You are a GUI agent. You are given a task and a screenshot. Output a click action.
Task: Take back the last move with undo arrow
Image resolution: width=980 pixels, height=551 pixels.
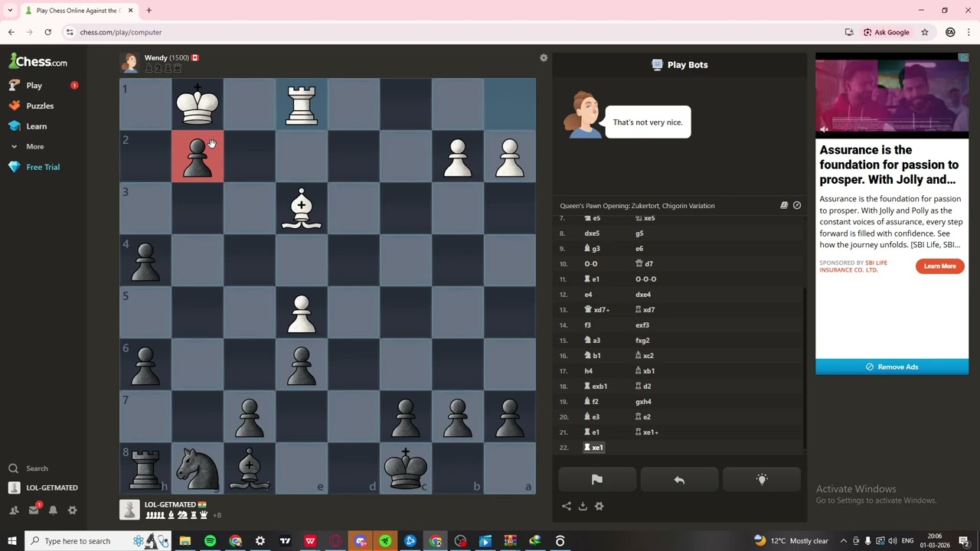(679, 480)
